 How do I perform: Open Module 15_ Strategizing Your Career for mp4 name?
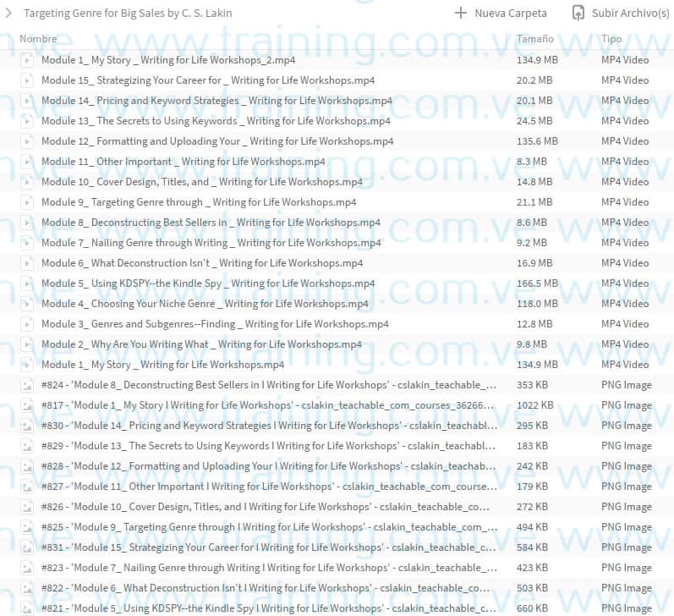208,80
